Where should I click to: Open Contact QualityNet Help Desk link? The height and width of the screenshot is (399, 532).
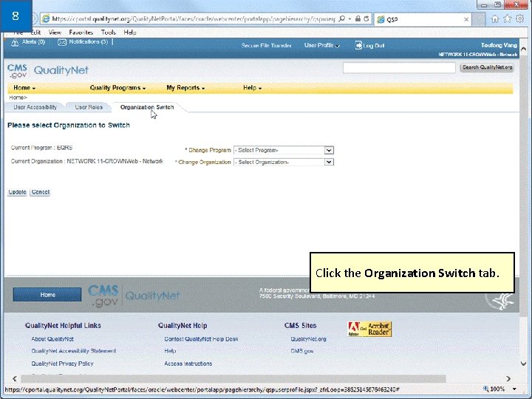pyautogui.click(x=201, y=339)
